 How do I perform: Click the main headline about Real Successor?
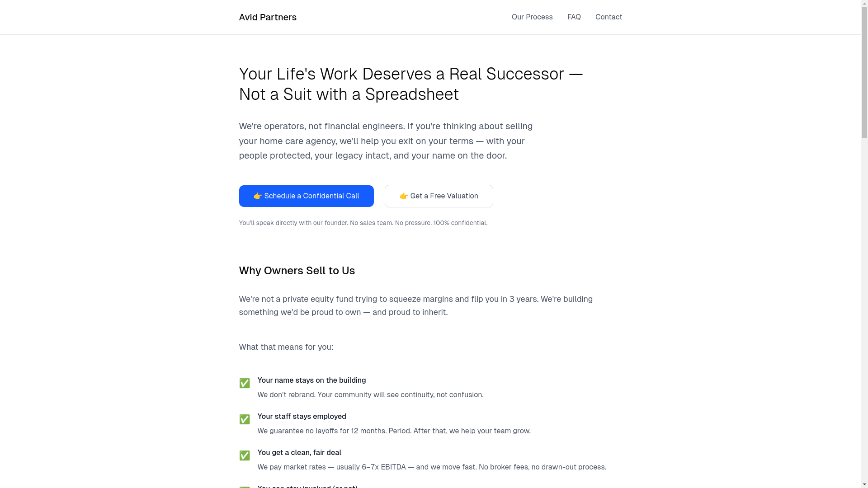click(411, 84)
